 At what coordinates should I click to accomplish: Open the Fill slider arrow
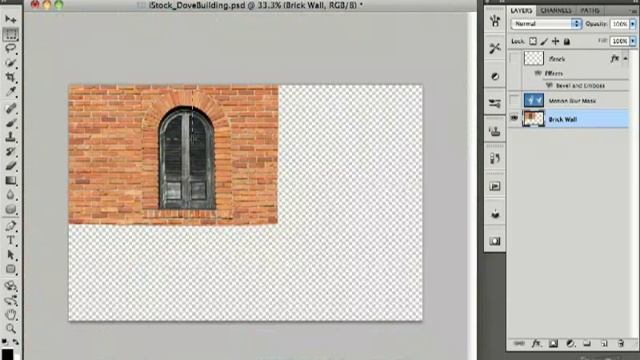pyautogui.click(x=633, y=41)
